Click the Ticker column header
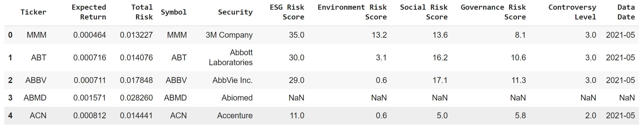The width and height of the screenshot is (644, 130). [33, 12]
